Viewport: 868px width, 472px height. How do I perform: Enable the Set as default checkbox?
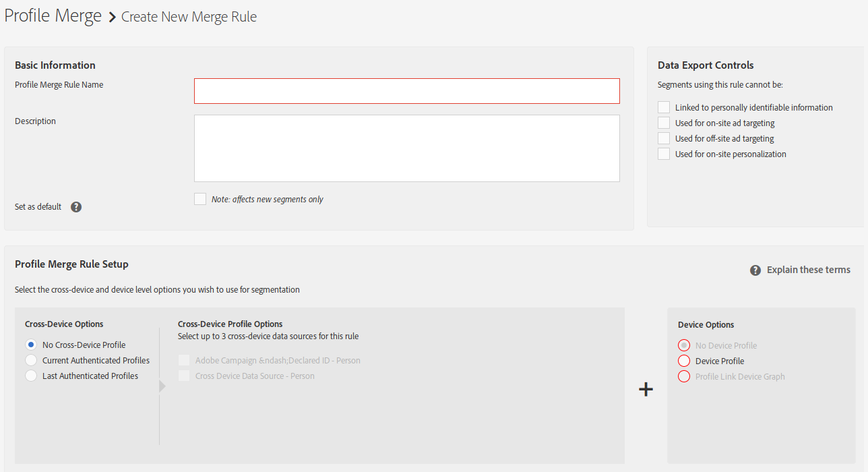pos(200,199)
